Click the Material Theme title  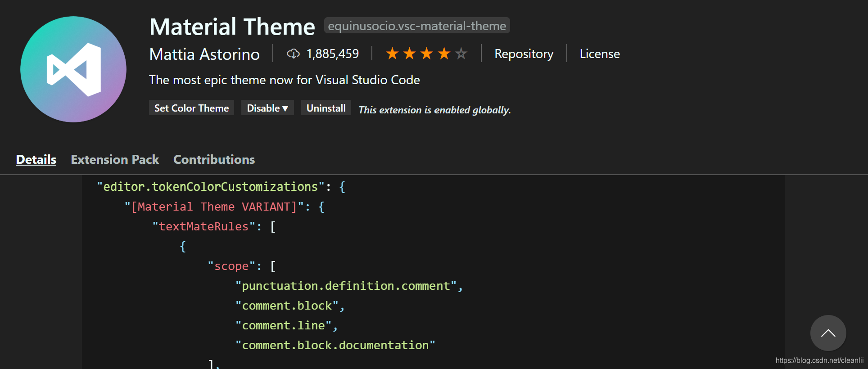232,27
